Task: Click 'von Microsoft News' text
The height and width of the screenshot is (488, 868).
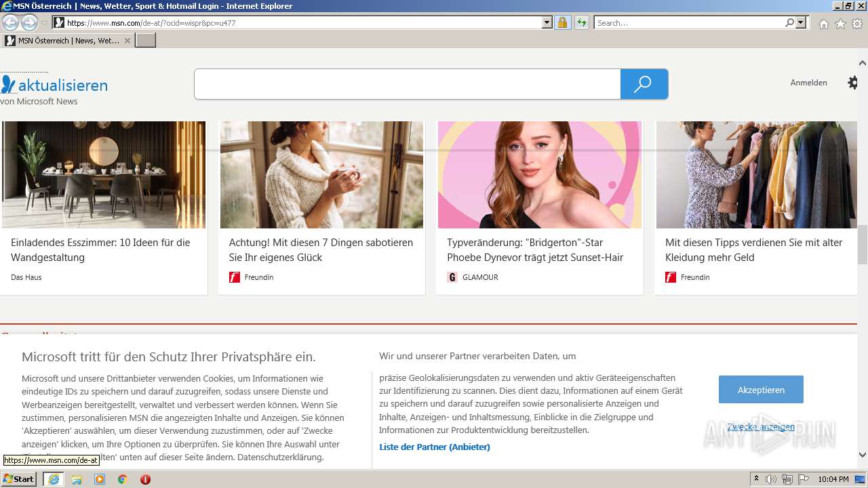Action: pyautogui.click(x=39, y=102)
